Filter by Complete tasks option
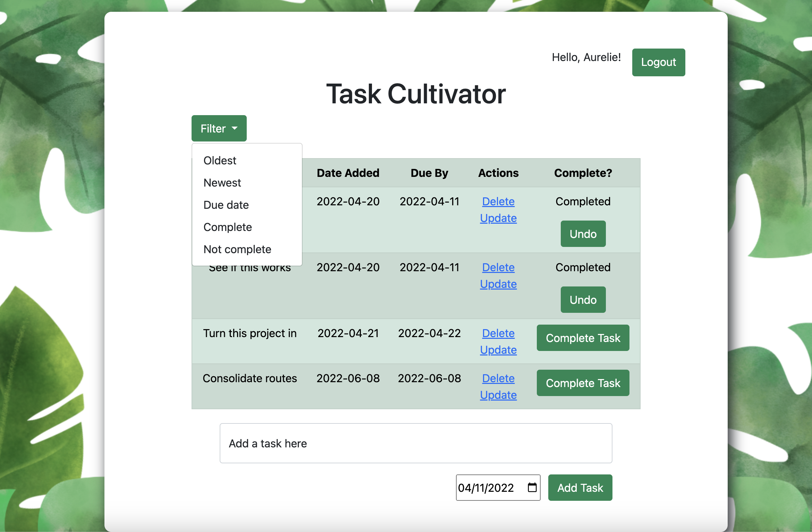Screen dimensions: 812x532 tap(228, 227)
